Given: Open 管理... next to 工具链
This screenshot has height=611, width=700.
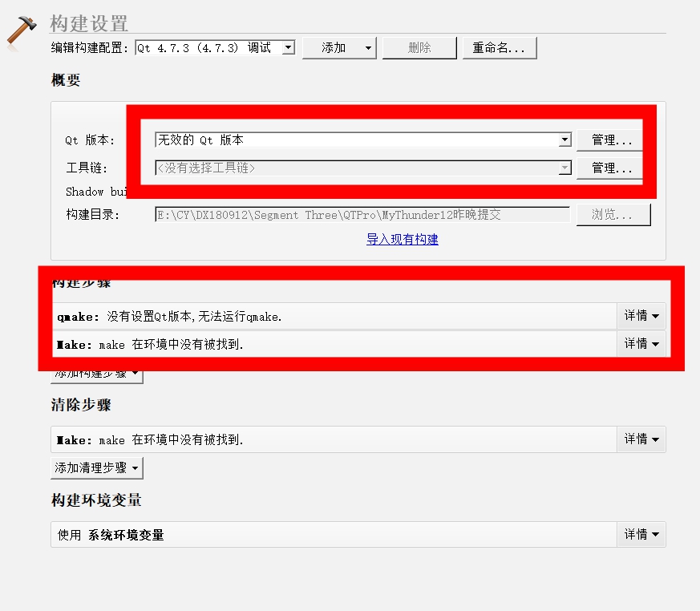Looking at the screenshot, I should (609, 168).
